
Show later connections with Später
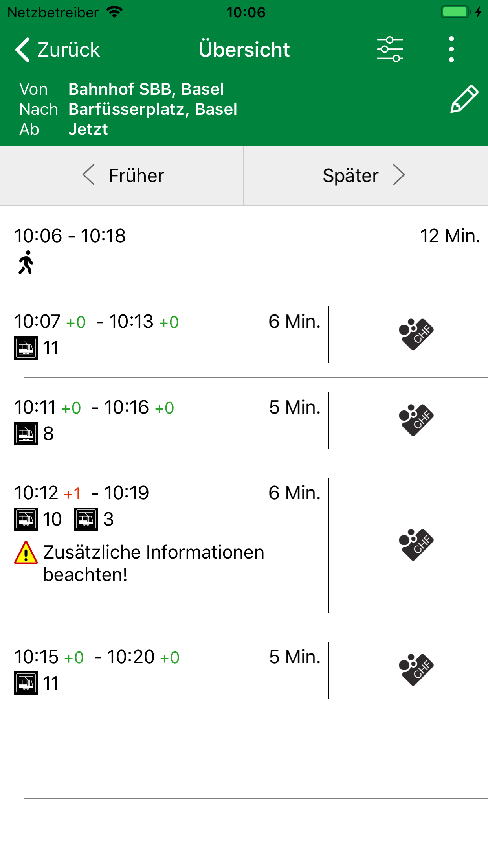[364, 175]
